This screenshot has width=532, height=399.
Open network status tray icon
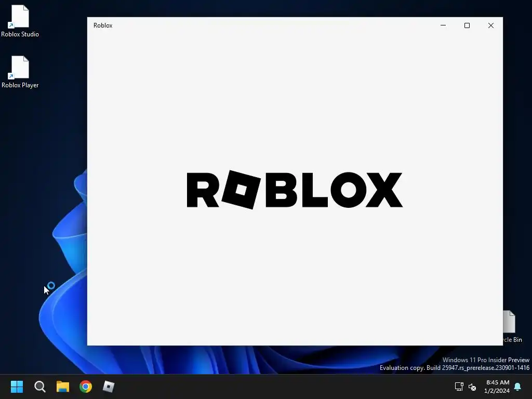tap(459, 387)
